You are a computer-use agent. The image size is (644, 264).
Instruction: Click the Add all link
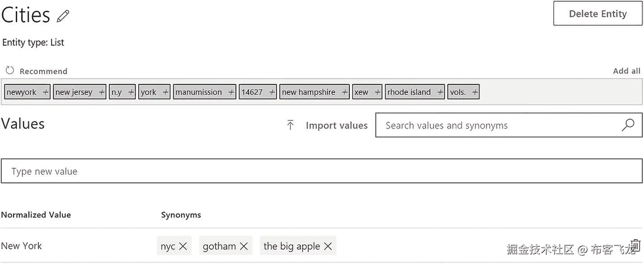[626, 71]
